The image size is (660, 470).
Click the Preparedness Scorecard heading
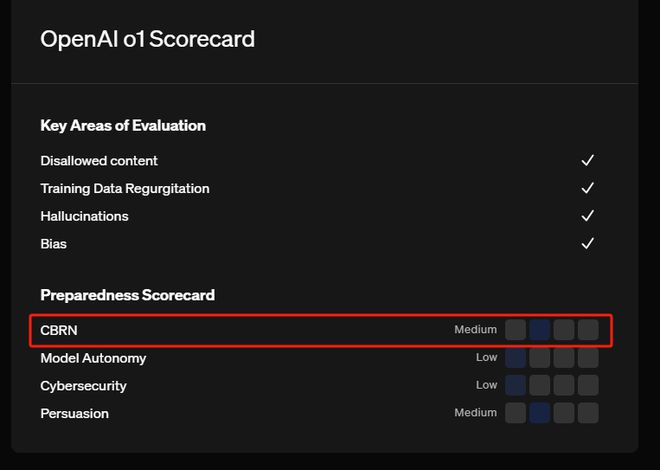pyautogui.click(x=127, y=295)
